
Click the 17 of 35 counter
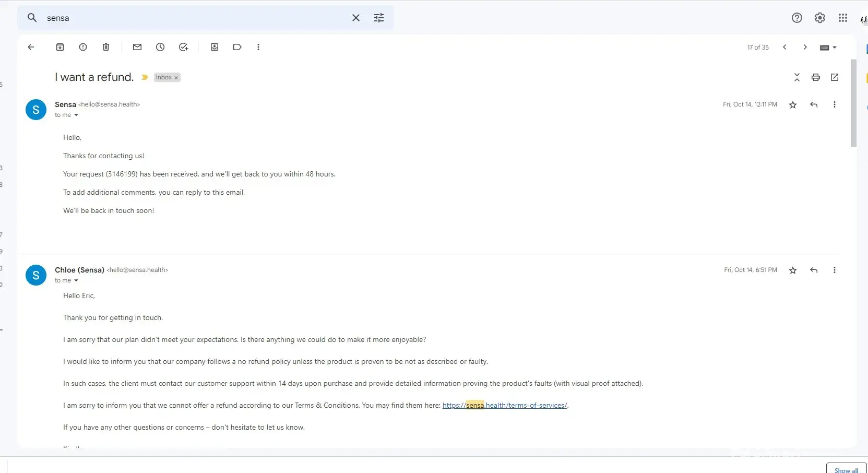pyautogui.click(x=758, y=48)
